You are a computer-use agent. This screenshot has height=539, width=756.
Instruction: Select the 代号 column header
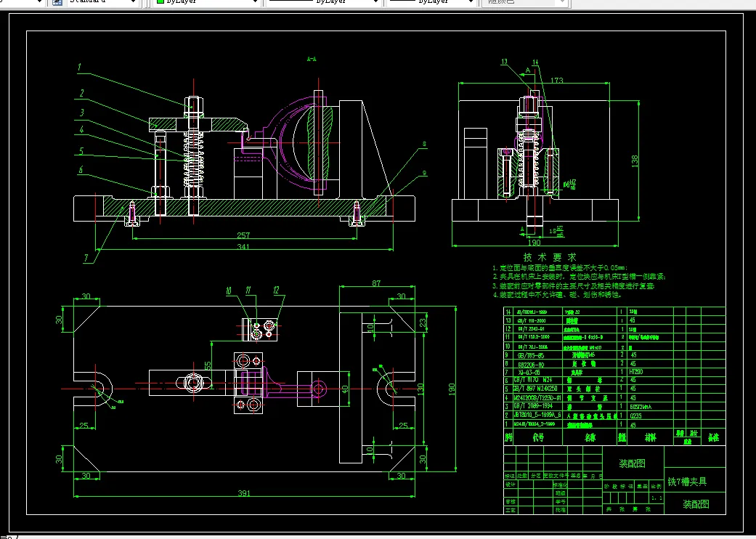coord(538,438)
